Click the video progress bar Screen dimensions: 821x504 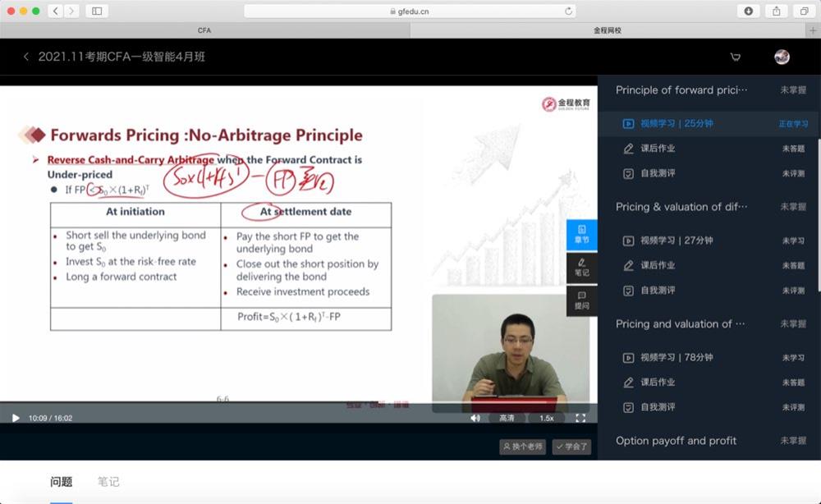tap(299, 402)
